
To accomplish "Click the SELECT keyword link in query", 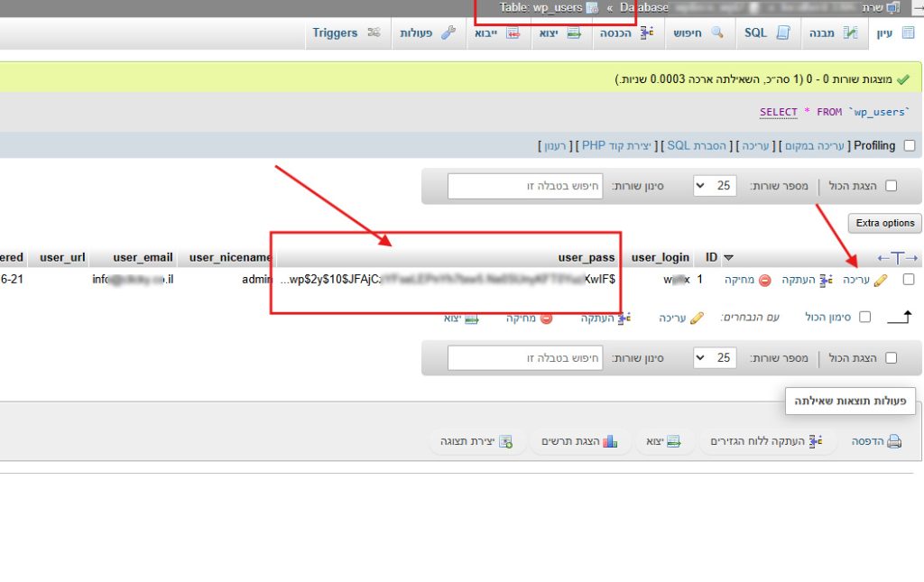I will coord(778,112).
